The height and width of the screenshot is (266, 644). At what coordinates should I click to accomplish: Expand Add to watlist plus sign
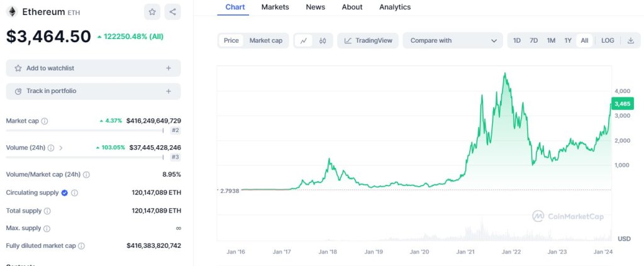point(169,68)
